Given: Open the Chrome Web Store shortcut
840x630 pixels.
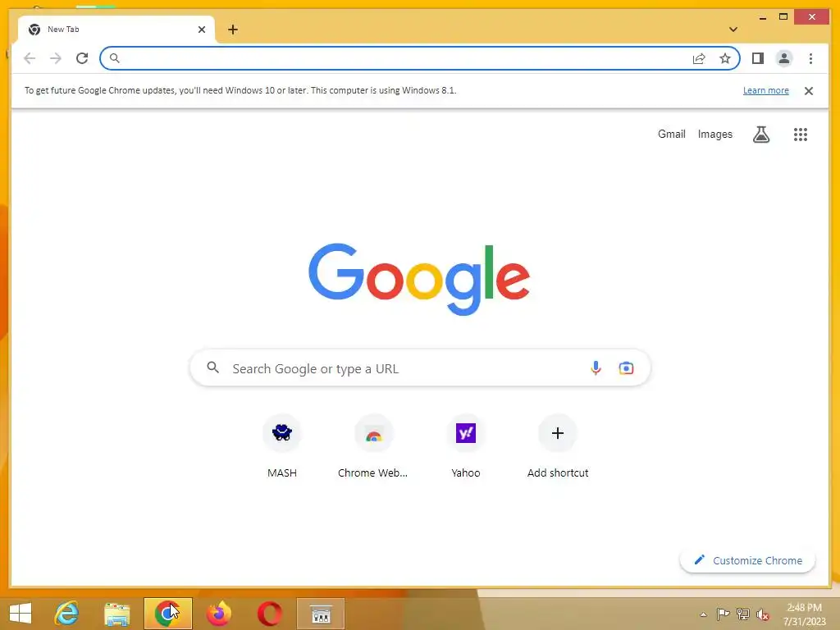Looking at the screenshot, I should click(373, 445).
